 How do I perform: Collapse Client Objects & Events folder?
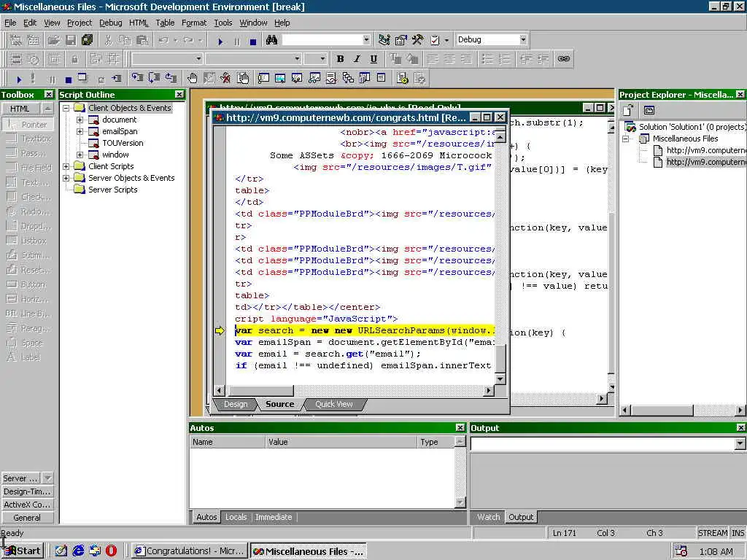66,108
